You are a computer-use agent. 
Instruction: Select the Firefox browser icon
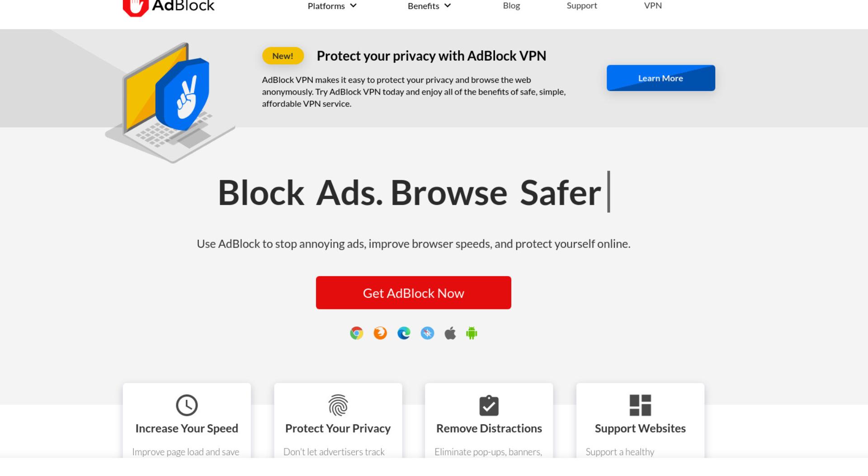click(x=380, y=333)
